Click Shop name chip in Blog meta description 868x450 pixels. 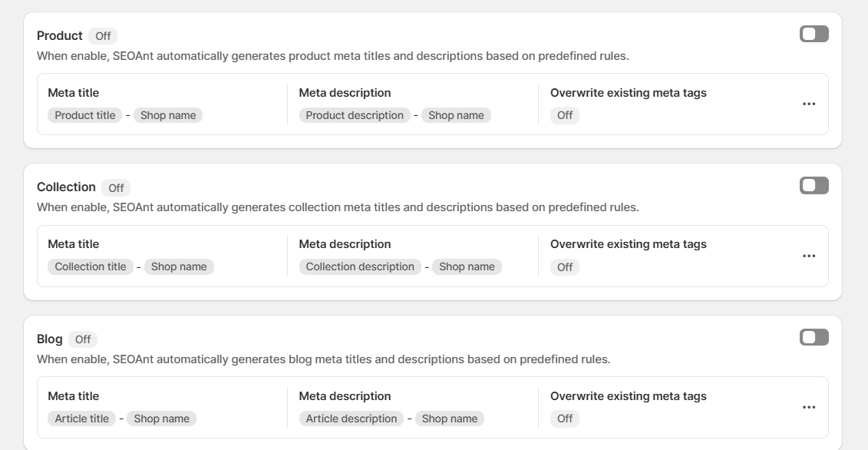(450, 419)
